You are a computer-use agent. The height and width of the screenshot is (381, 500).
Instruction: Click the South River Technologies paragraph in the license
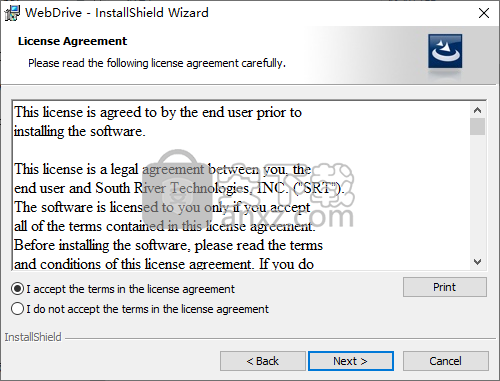[x=179, y=217]
